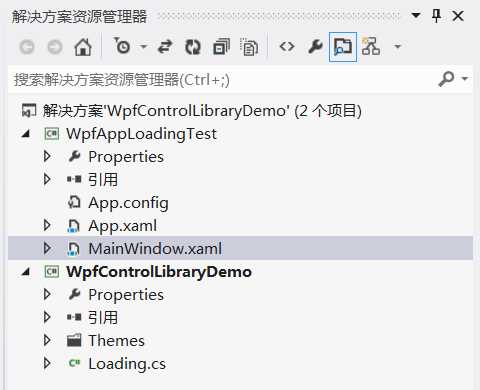This screenshot has height=390, width=480.
Task: Open window position dropdown in title bar
Action: tap(416, 15)
